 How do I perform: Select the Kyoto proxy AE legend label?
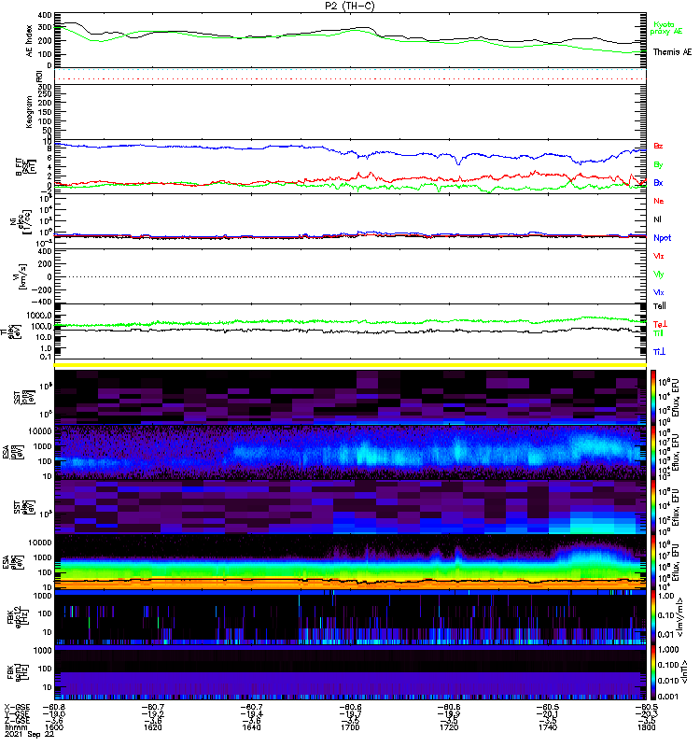[x=666, y=28]
